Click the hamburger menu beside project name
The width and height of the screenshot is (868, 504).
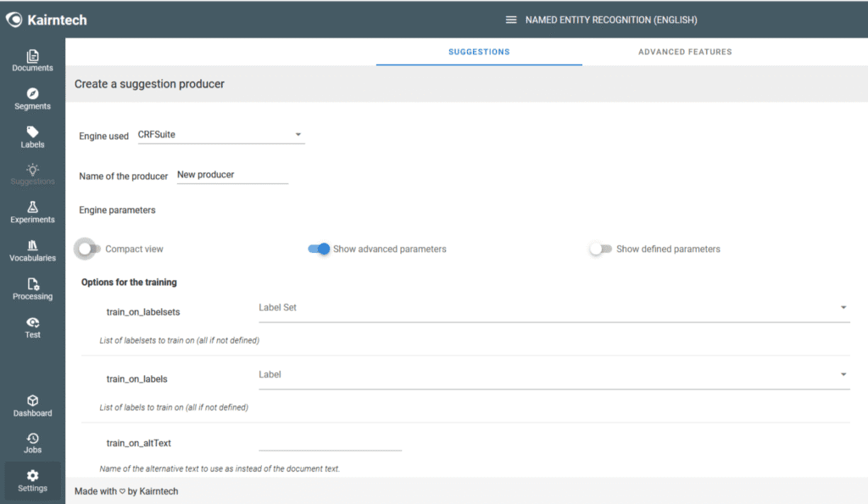point(510,20)
